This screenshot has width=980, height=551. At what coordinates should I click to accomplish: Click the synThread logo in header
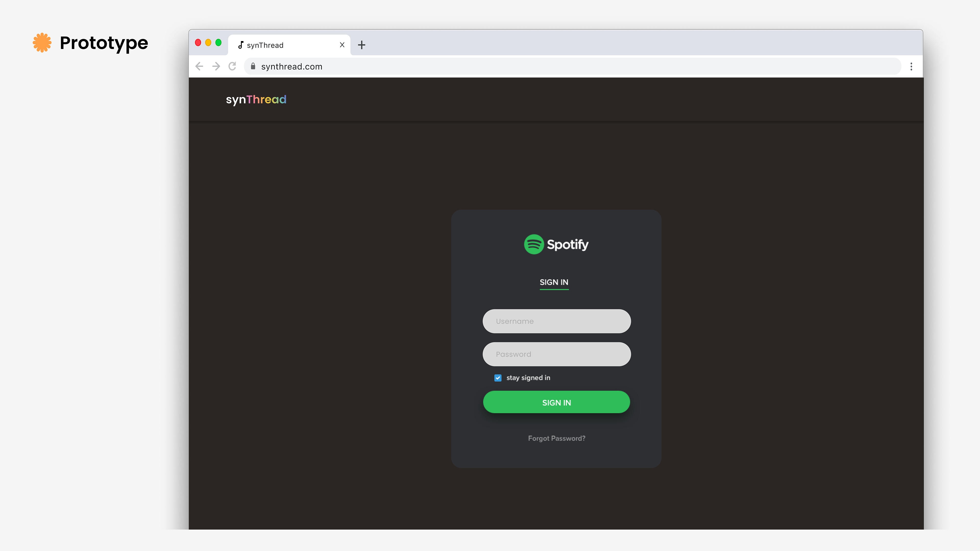[x=256, y=100]
